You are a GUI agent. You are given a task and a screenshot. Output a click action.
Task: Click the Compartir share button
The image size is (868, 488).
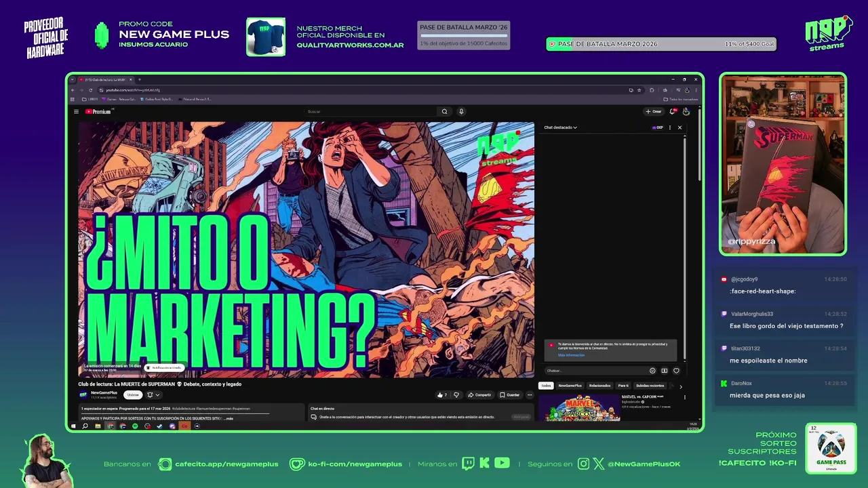[x=479, y=395]
